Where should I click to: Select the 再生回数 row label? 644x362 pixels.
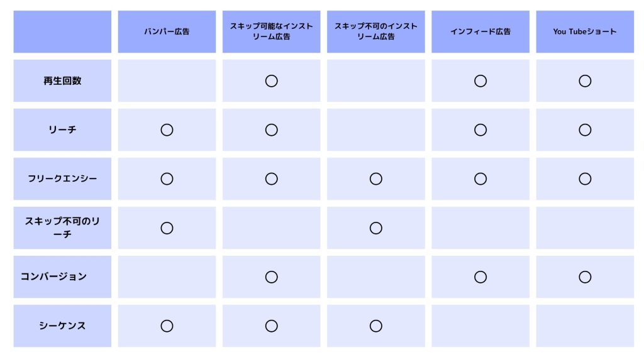[x=62, y=81]
